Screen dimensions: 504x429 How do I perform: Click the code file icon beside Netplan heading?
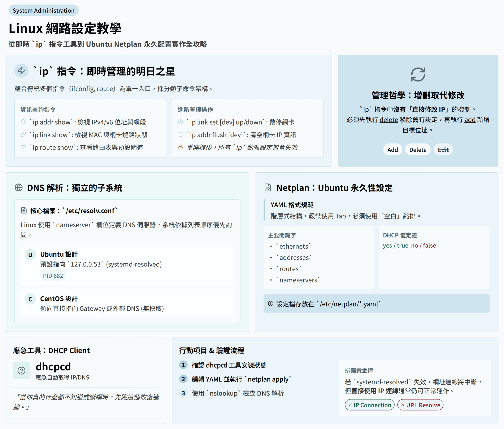pos(268,188)
